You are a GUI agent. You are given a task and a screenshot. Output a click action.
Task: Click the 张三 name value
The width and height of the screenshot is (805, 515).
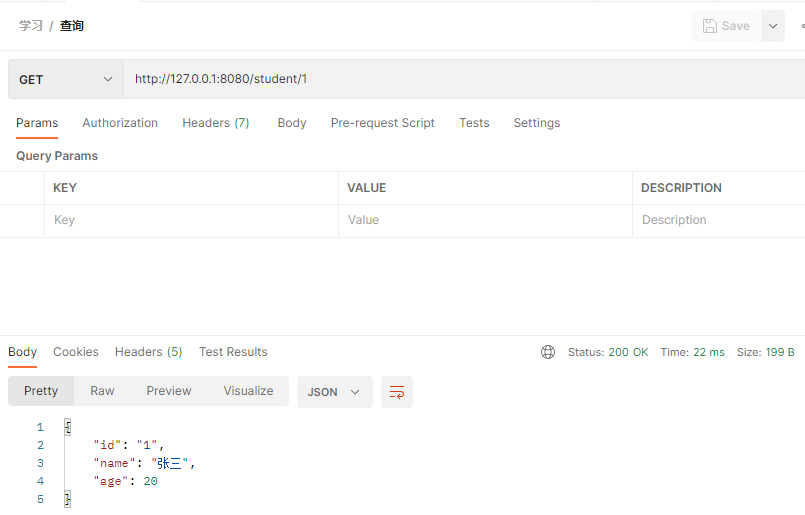click(x=169, y=463)
